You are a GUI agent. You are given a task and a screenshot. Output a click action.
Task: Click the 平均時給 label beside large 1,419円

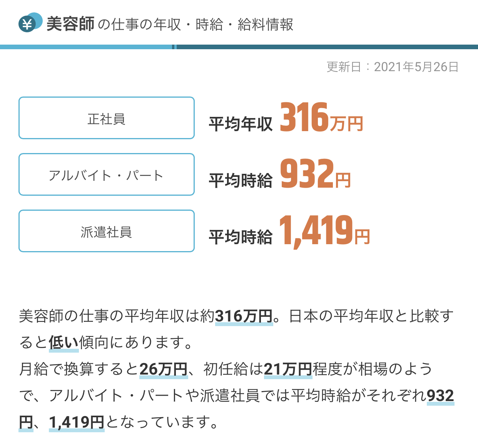(241, 237)
